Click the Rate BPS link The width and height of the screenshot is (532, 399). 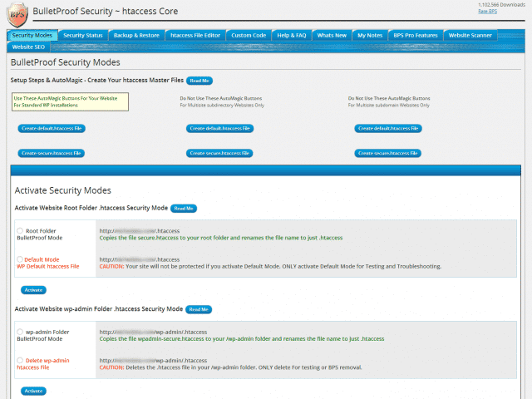click(488, 11)
